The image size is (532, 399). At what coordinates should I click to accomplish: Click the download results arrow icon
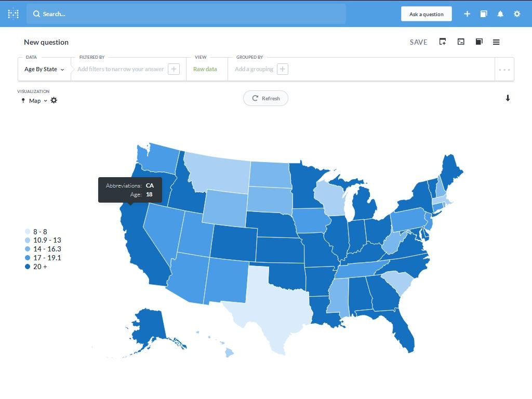pyautogui.click(x=508, y=98)
